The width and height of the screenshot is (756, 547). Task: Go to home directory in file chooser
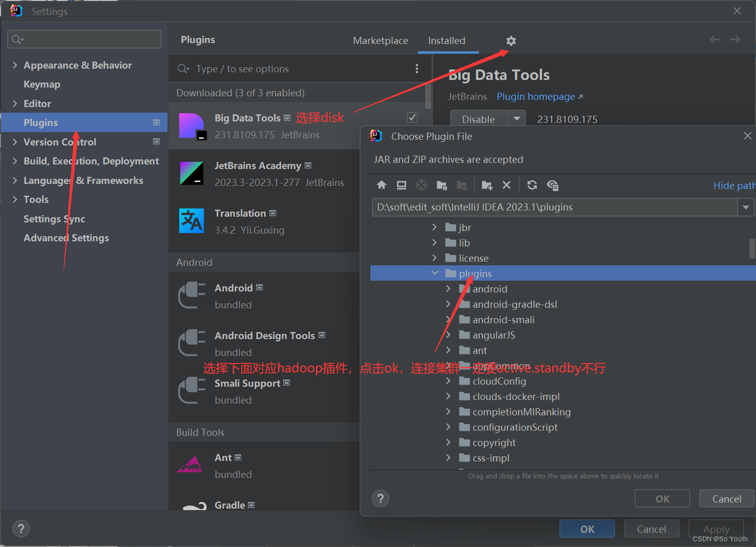pos(382,185)
